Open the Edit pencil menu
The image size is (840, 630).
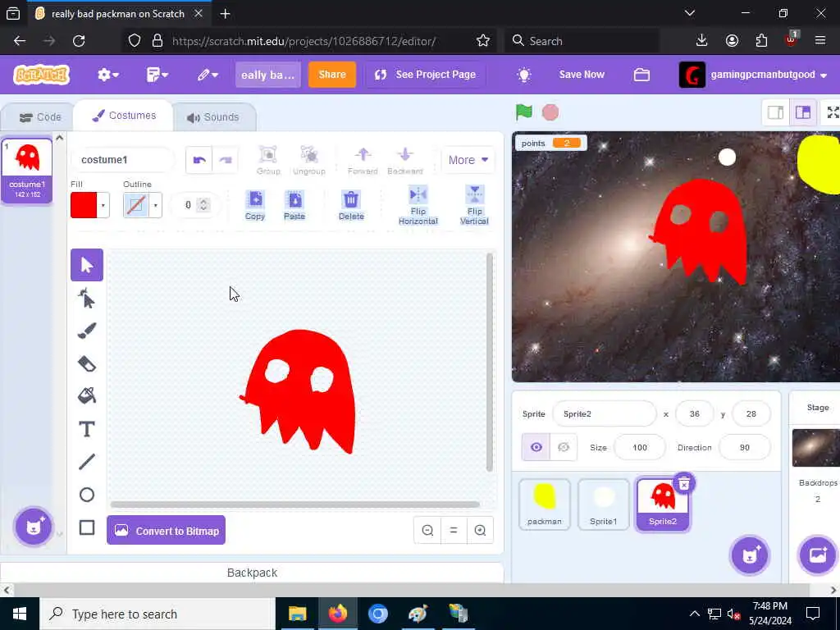pos(208,75)
